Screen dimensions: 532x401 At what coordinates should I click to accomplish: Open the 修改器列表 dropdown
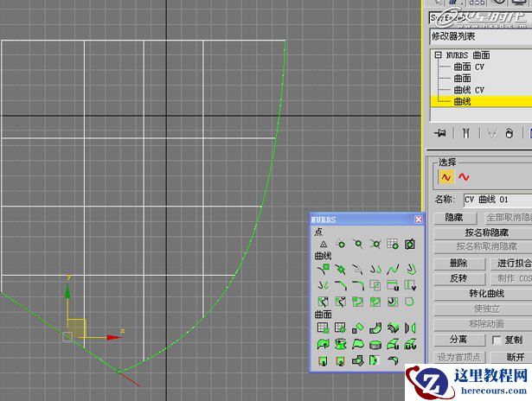click(481, 36)
